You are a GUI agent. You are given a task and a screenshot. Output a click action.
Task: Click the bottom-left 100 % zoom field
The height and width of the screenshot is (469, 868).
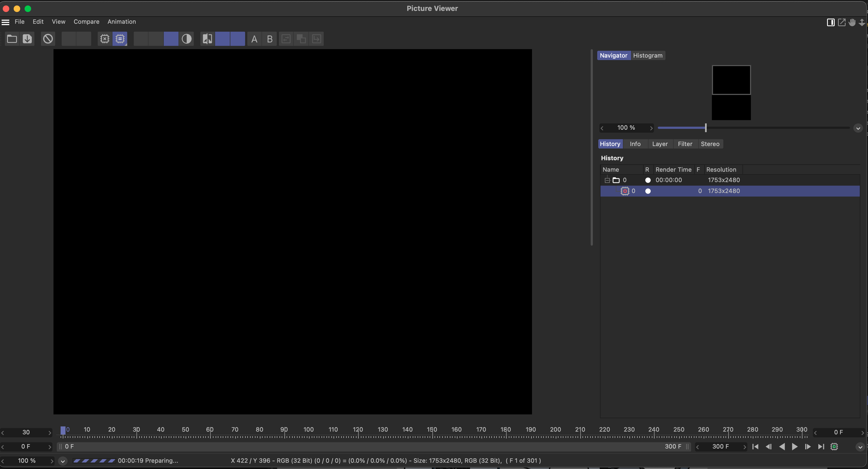click(27, 461)
